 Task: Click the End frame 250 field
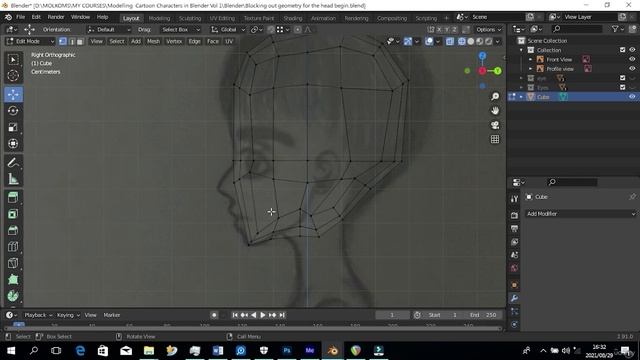pyautogui.click(x=483, y=315)
